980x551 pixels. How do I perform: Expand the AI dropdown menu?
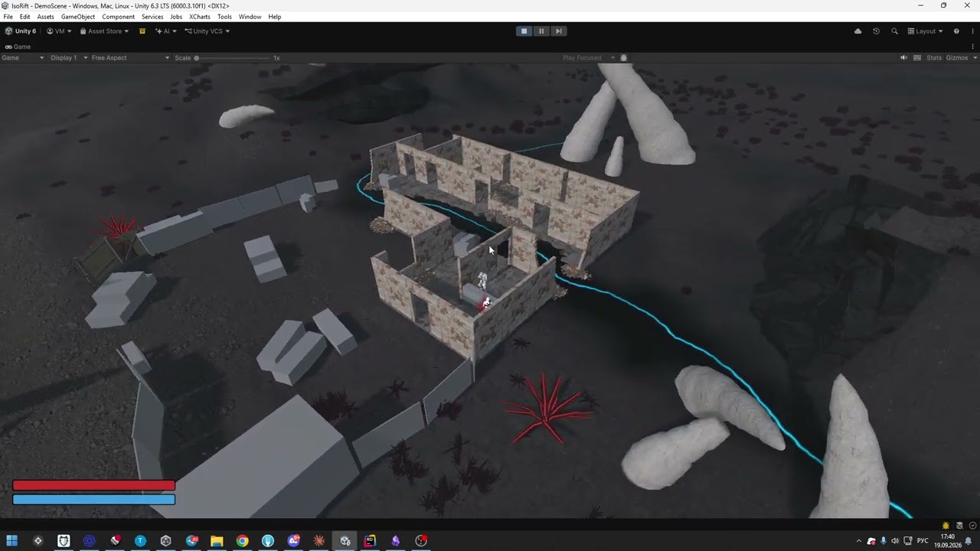point(166,31)
